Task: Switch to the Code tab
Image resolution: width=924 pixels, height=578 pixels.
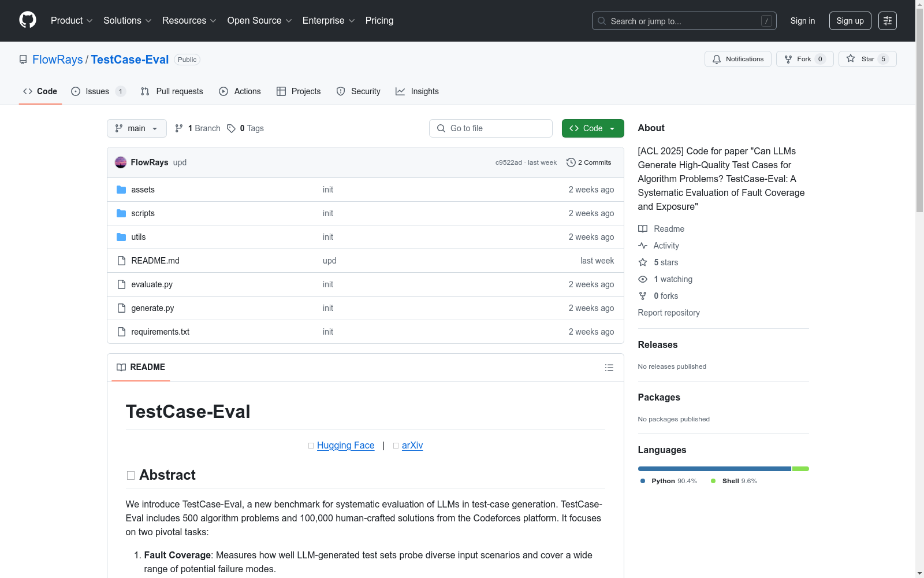Action: point(40,91)
